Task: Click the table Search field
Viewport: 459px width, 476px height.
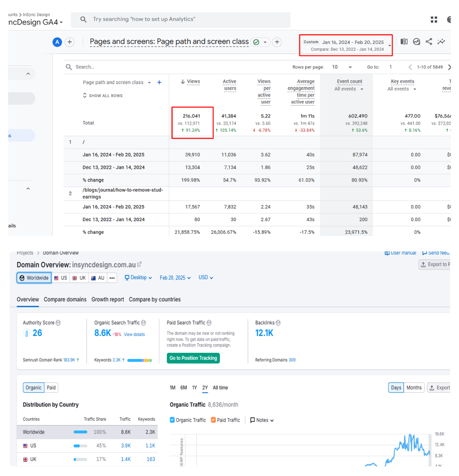Action: click(x=130, y=67)
